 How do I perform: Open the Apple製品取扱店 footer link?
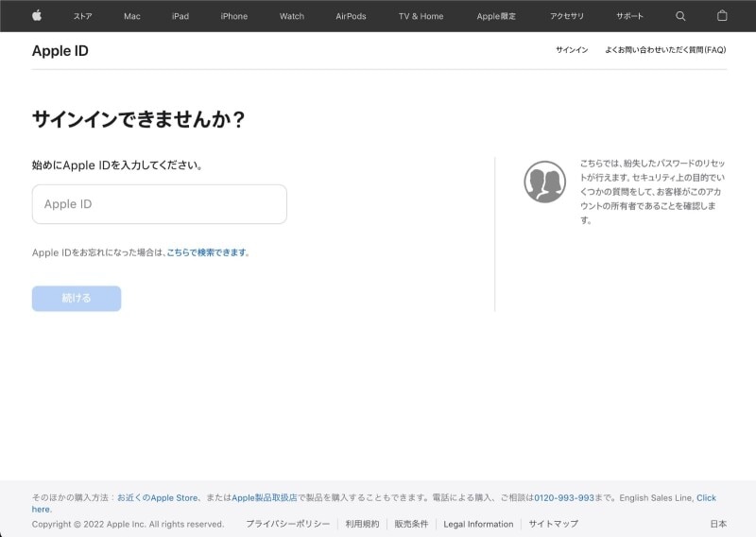point(265,497)
